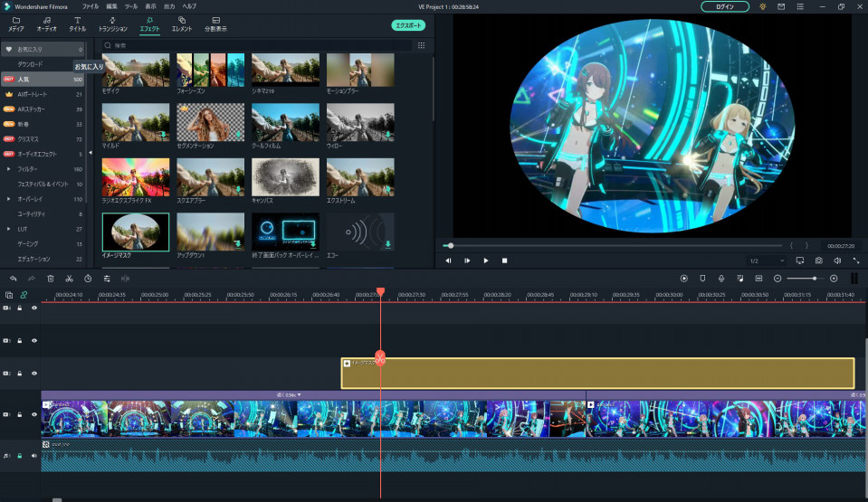Screen dimensions: 868x502
Task: Toggle visibility of video track 2
Action: pos(34,374)
